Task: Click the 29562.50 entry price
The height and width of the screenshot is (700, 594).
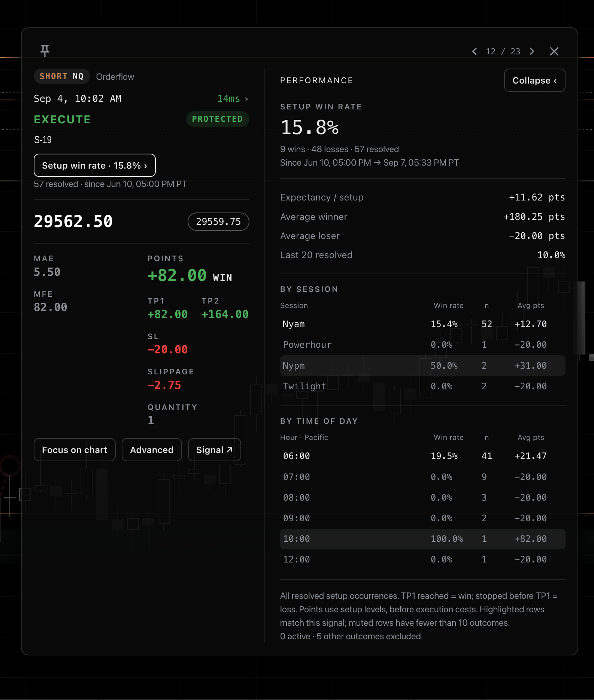Action: click(73, 221)
